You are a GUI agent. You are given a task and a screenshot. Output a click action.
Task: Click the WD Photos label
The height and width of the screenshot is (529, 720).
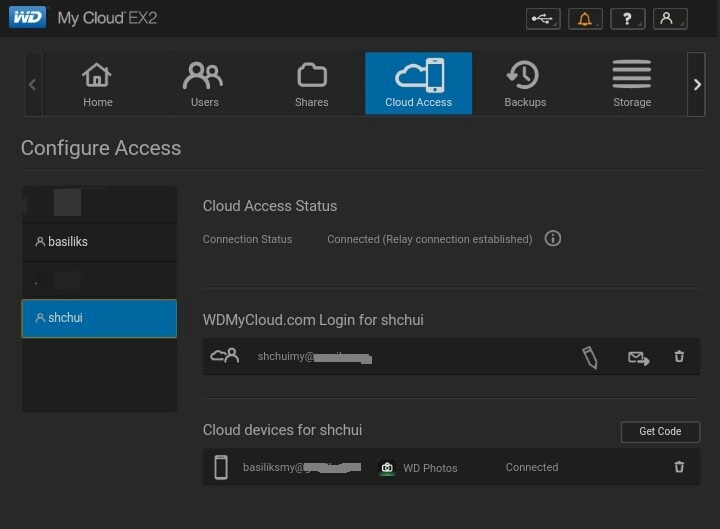pyautogui.click(x=430, y=468)
